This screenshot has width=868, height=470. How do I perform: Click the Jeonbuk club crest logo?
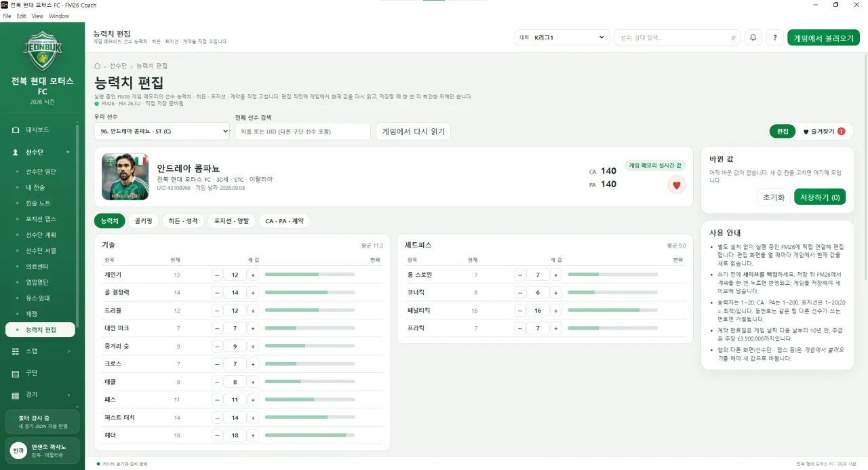coord(42,52)
